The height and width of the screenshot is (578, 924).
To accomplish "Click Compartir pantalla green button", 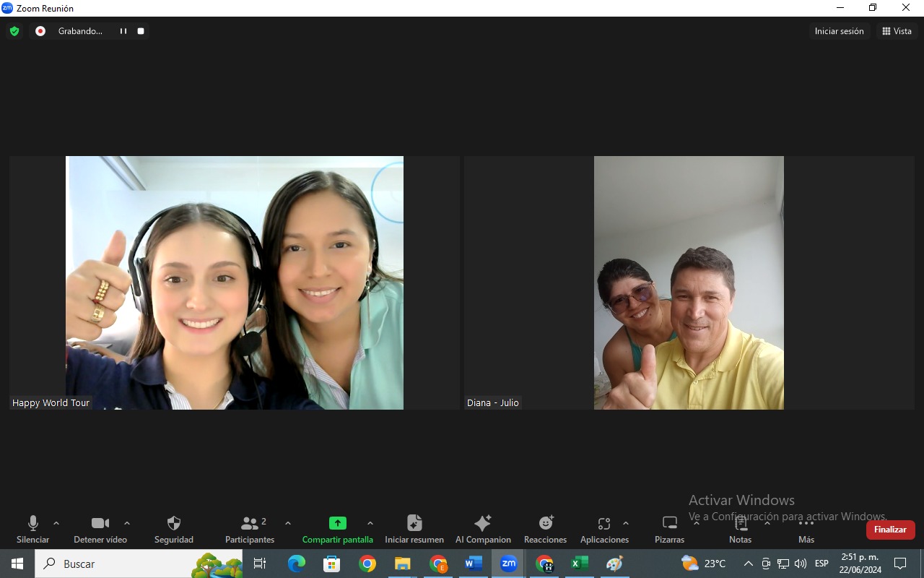I will coord(337,530).
